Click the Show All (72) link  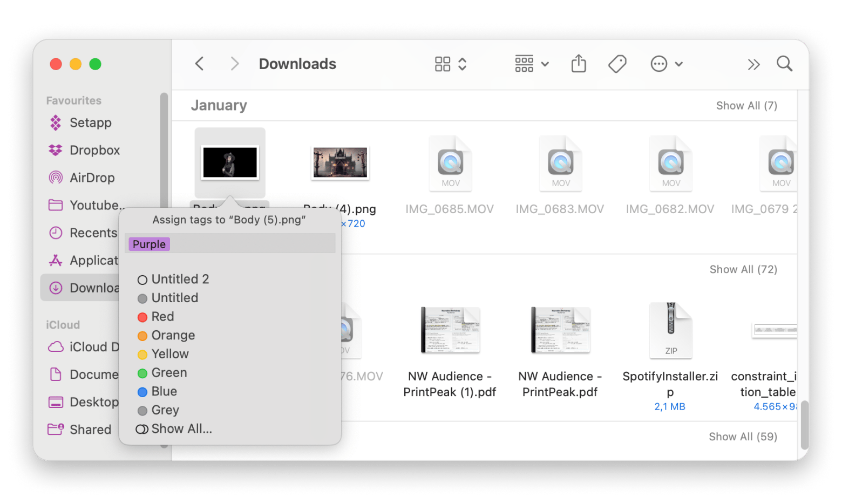coord(743,269)
